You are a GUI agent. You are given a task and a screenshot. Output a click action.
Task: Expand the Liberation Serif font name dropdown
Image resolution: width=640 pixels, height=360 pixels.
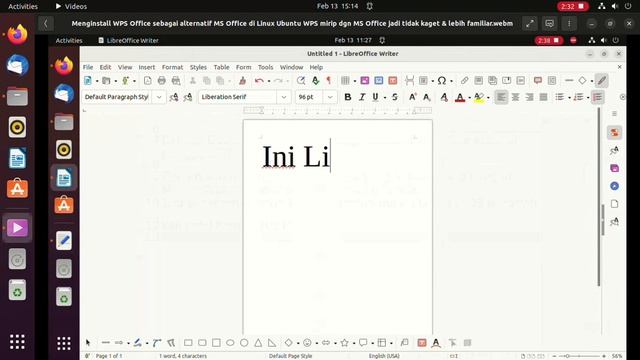click(284, 97)
